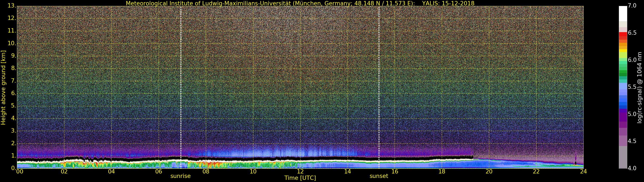644x182 pixels.
Task: Click the '04' time tick label
Action: pyautogui.click(x=111, y=171)
